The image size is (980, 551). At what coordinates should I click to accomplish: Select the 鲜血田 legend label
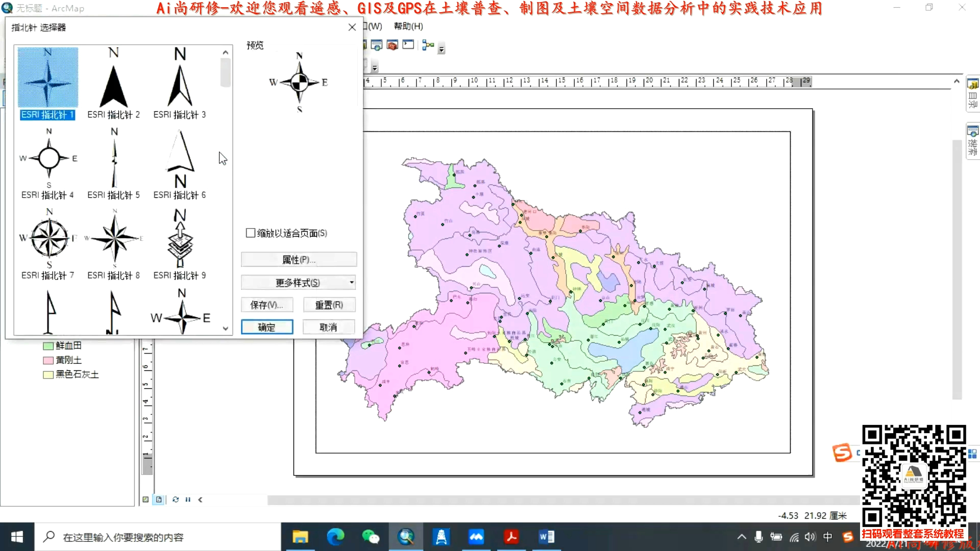pyautogui.click(x=69, y=345)
